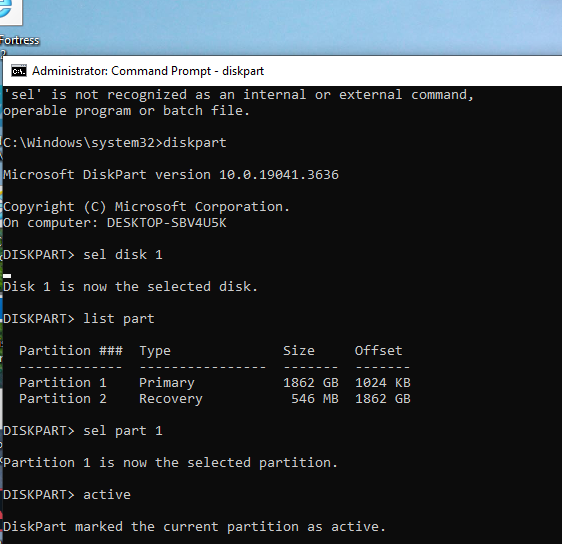Select the Fortress desktop shortcut icon
The height and width of the screenshot is (544, 562).
pos(11,12)
